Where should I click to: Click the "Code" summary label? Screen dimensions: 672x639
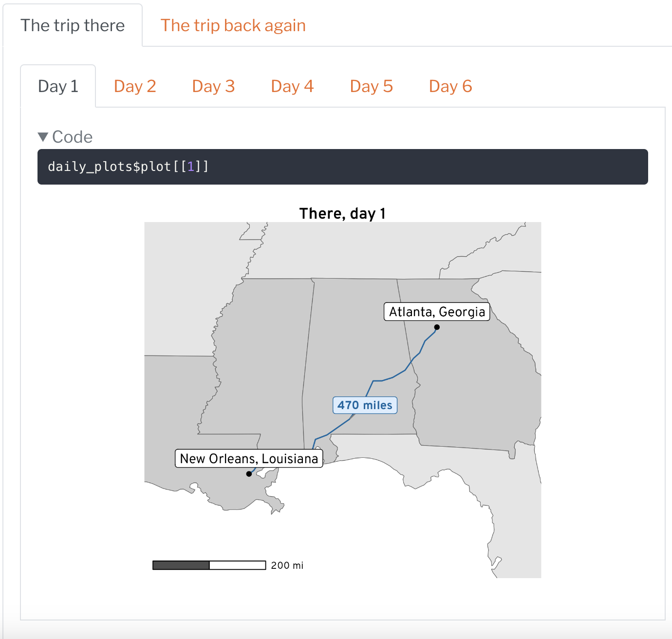72,137
